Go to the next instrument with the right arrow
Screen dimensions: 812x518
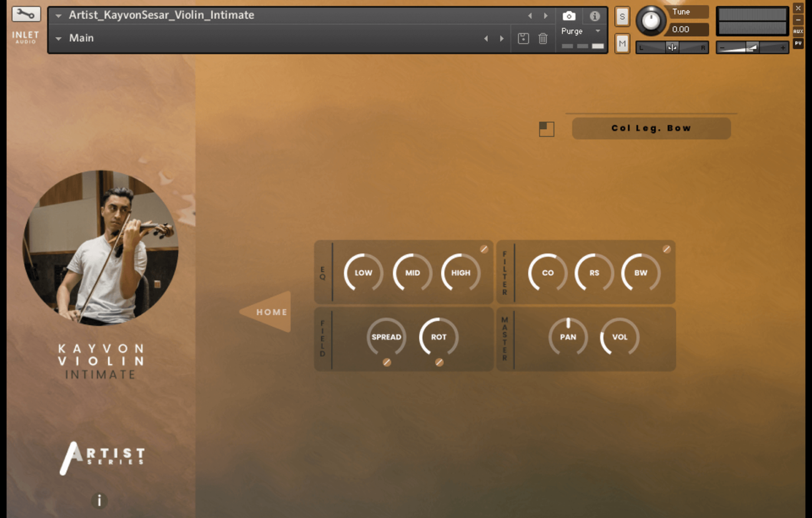tap(545, 16)
